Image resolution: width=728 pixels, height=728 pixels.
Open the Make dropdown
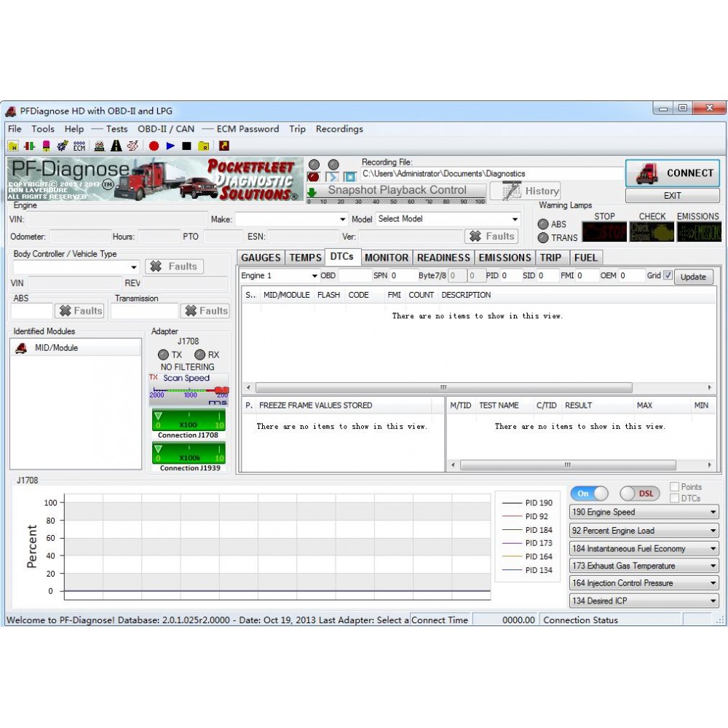[x=292, y=219]
